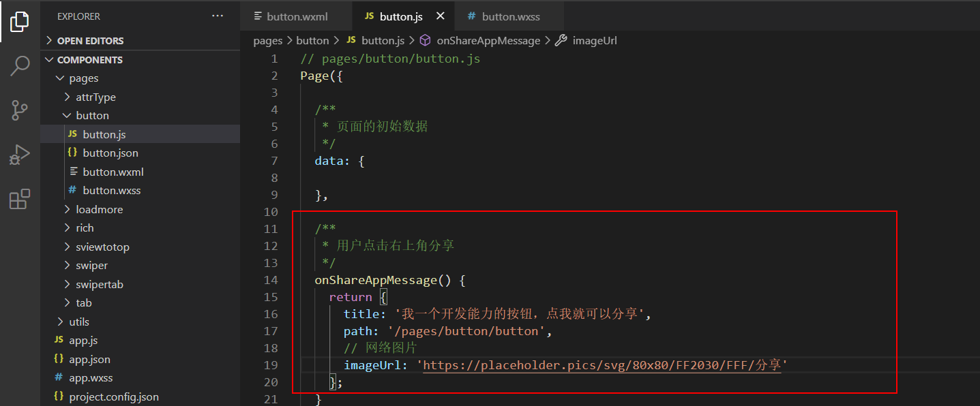Expand the attrType folder
The height and width of the screenshot is (406, 980).
tap(140, 97)
